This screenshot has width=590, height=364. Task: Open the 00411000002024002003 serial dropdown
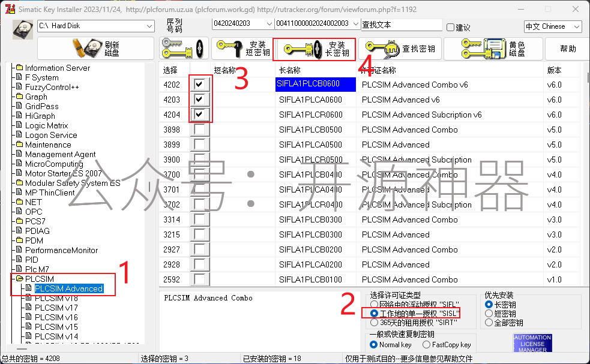tap(317, 24)
